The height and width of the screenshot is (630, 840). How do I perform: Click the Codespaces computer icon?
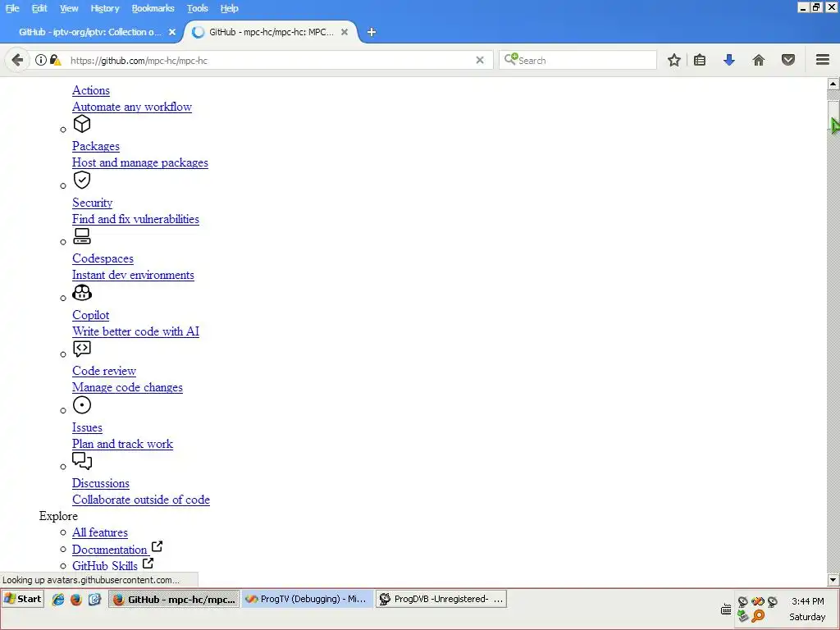coord(82,236)
